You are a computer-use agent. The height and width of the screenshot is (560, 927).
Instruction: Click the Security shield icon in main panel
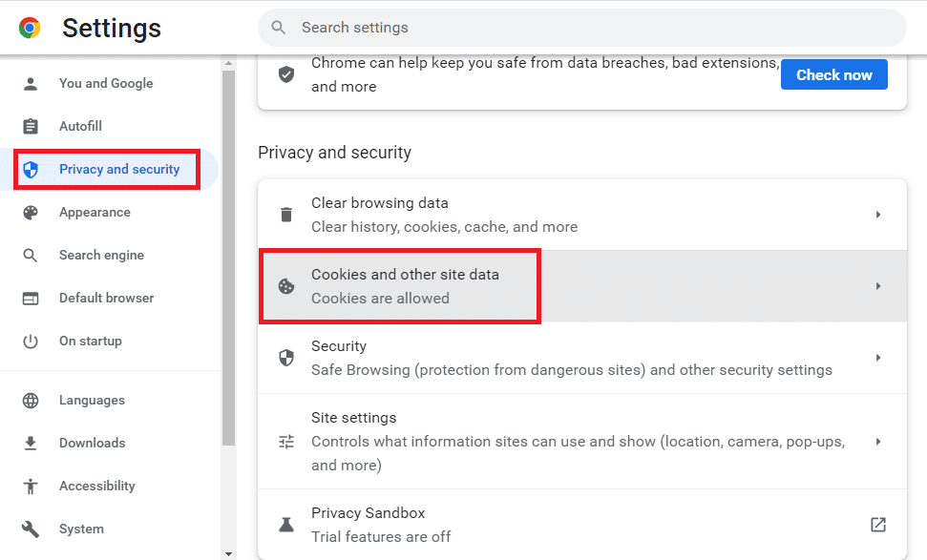tap(286, 358)
